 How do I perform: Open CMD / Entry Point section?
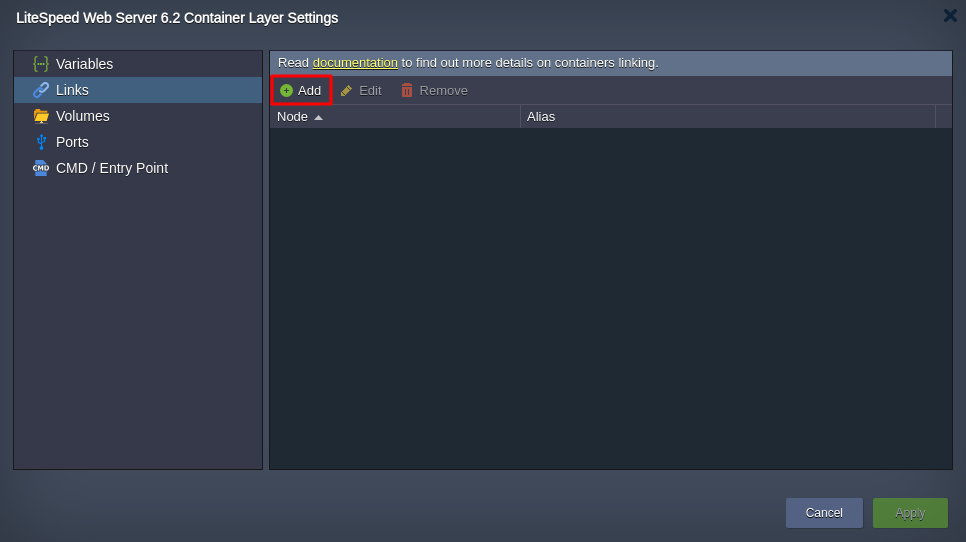138,168
